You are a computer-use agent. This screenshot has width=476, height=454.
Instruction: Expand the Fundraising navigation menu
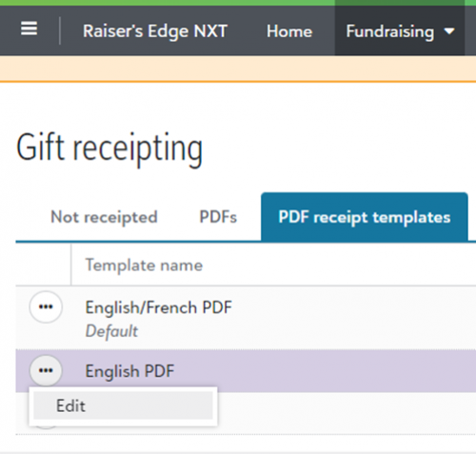click(x=400, y=31)
